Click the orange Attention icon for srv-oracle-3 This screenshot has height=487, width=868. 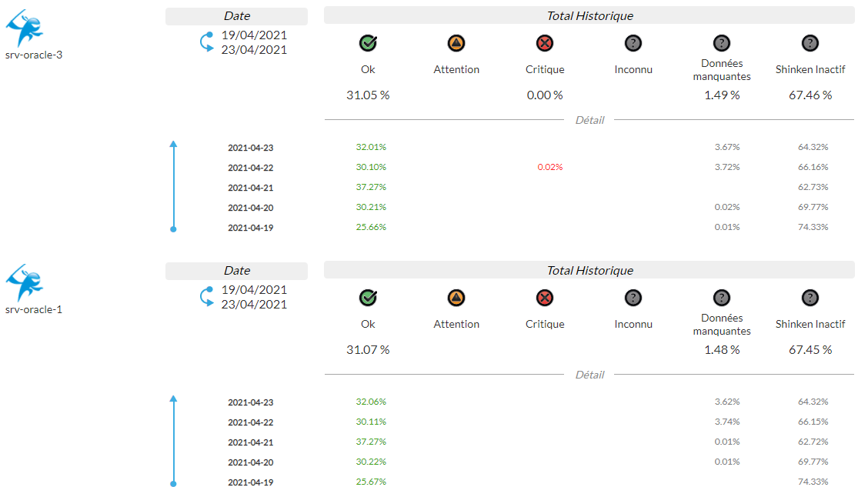(x=456, y=43)
